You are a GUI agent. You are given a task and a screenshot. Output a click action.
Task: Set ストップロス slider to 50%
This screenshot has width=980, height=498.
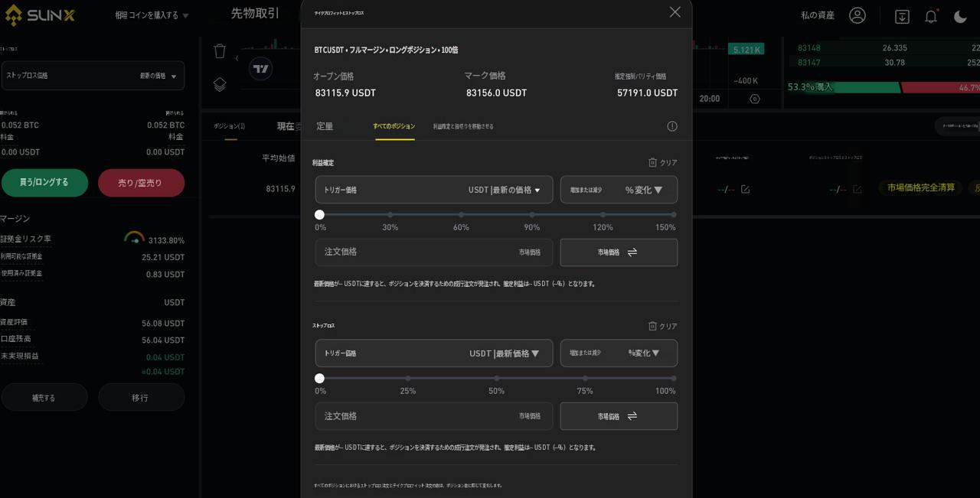click(x=496, y=378)
